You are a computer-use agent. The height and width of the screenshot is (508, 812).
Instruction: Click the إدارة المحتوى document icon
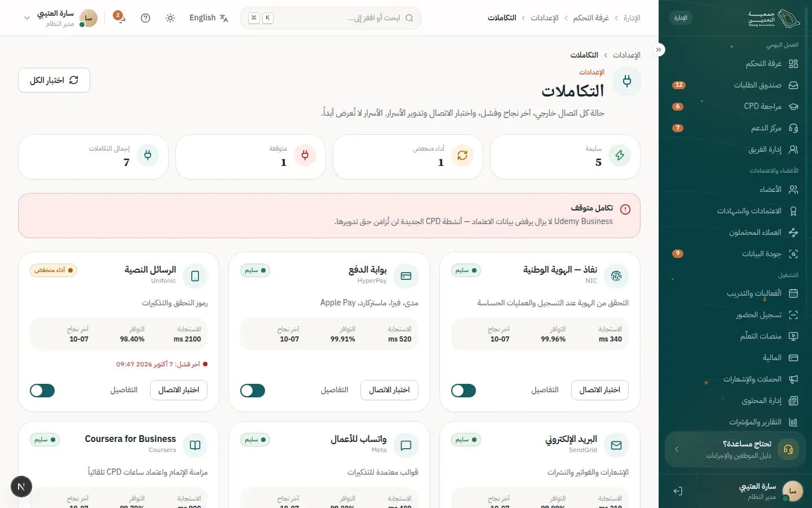coord(793,401)
